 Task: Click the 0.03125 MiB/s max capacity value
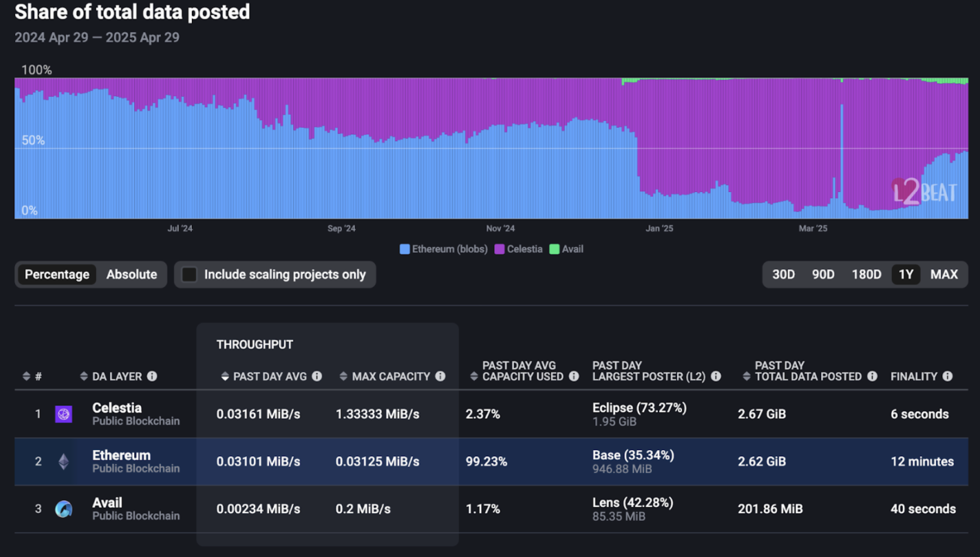(x=377, y=462)
